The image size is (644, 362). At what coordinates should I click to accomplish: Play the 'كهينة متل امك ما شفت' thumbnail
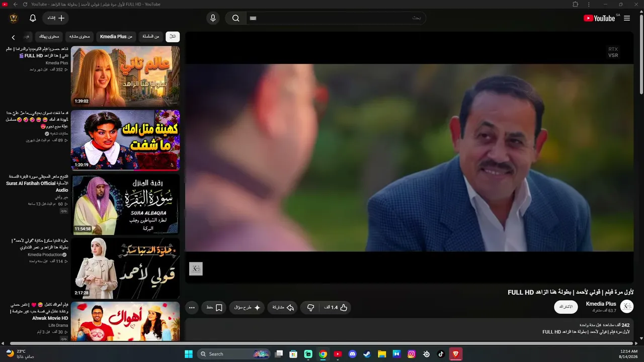tap(125, 140)
